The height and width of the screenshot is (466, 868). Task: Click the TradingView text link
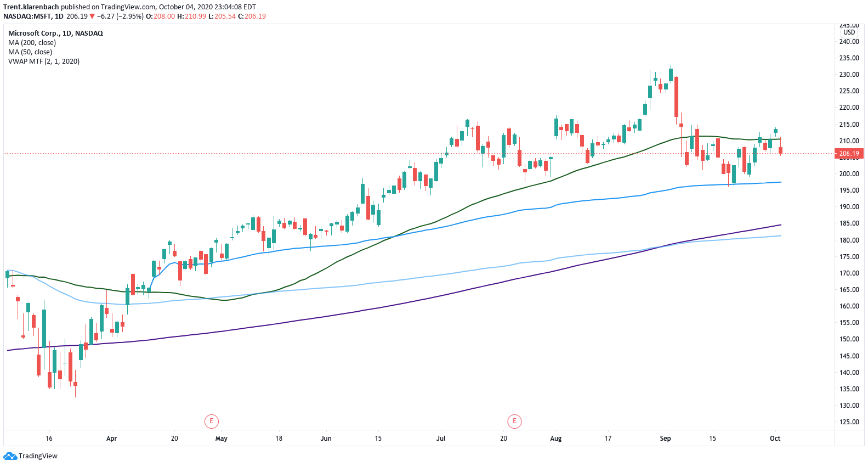click(38, 456)
